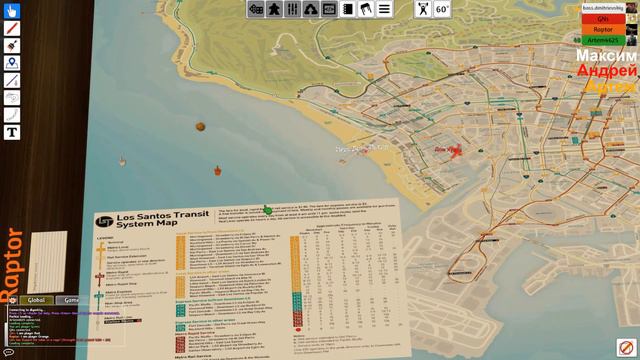Click the crossed-out pencil icon
This screenshot has width=640, height=360.
(x=626, y=347)
